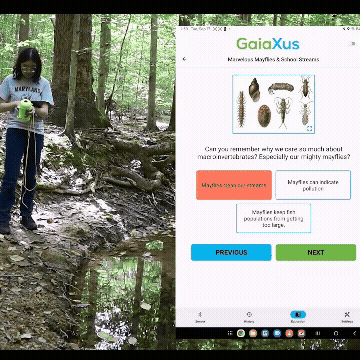This screenshot has height=360, width=360.
Task: Open the menu icon right of GaiaXus logo
Action: point(353,44)
